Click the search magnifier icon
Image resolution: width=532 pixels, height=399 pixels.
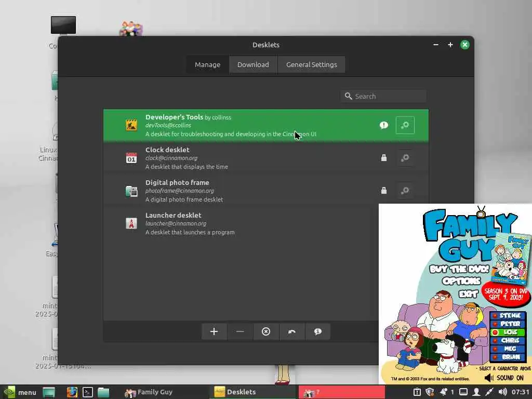click(348, 96)
